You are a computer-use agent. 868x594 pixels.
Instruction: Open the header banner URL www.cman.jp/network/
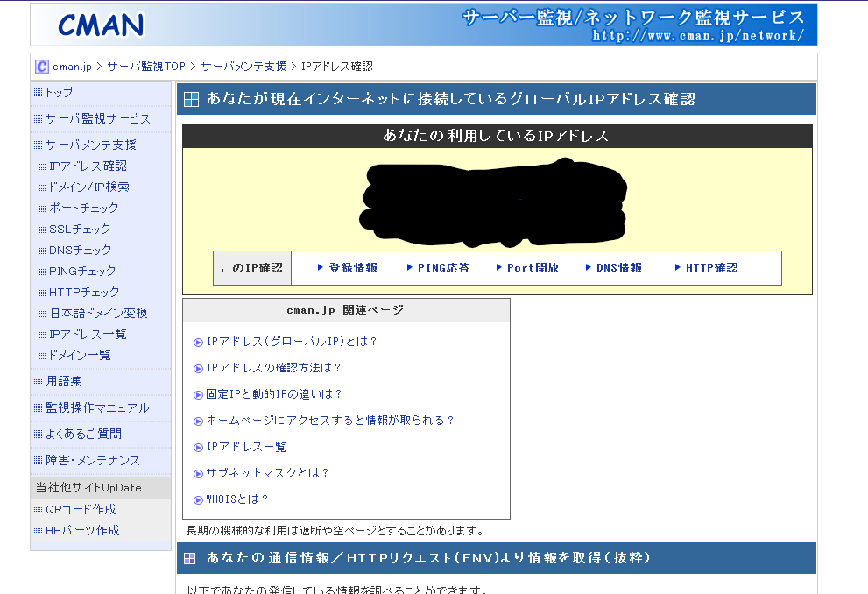(x=697, y=36)
